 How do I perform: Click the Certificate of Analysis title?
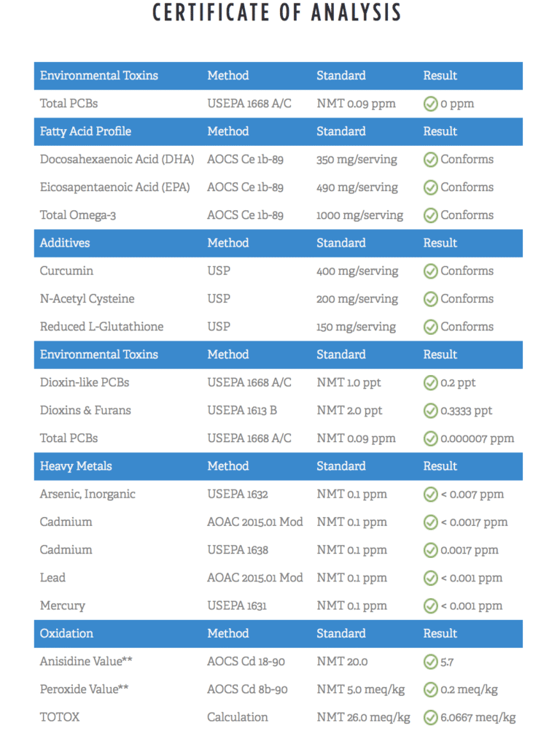276,12
